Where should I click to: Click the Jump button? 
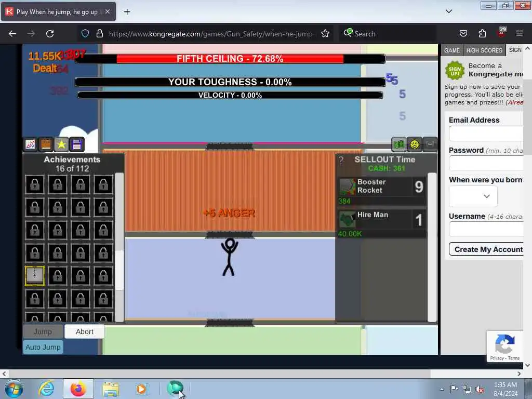(x=43, y=331)
